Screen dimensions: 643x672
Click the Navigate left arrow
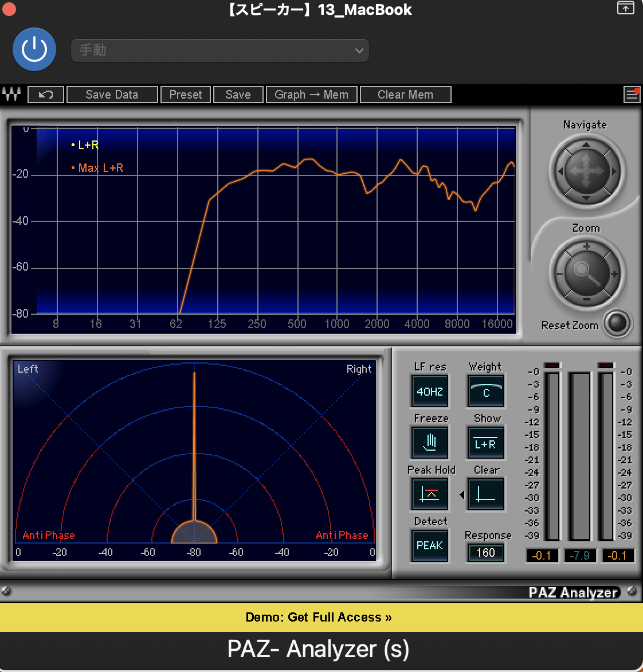560,171
